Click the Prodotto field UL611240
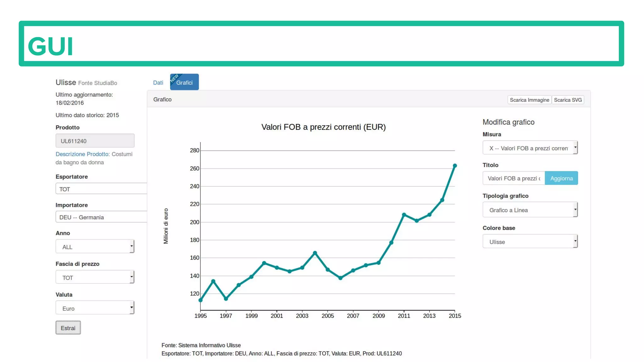This screenshot has height=362, width=644. tap(95, 141)
